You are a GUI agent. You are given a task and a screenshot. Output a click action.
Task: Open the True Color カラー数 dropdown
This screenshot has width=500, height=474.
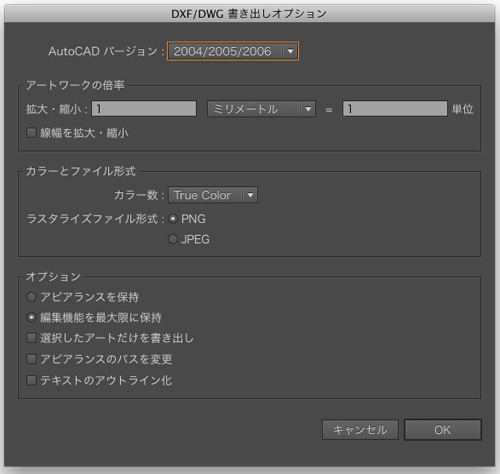click(x=213, y=195)
